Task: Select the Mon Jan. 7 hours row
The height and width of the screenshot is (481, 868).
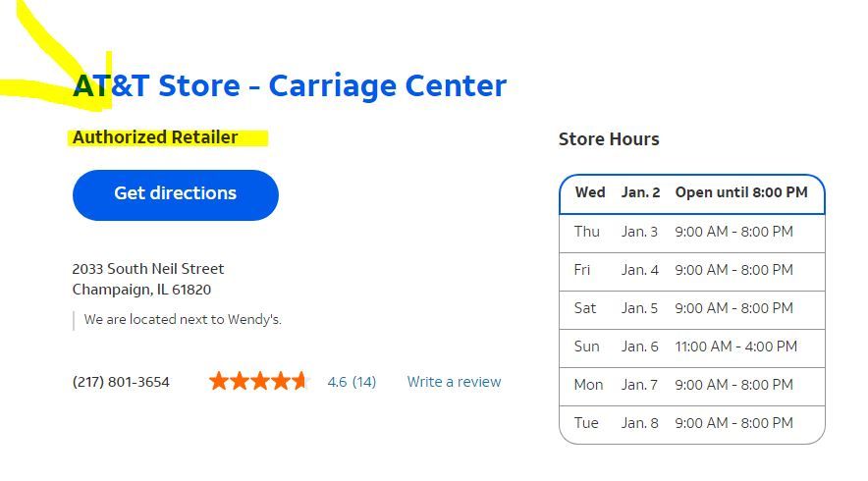Action: click(x=691, y=385)
